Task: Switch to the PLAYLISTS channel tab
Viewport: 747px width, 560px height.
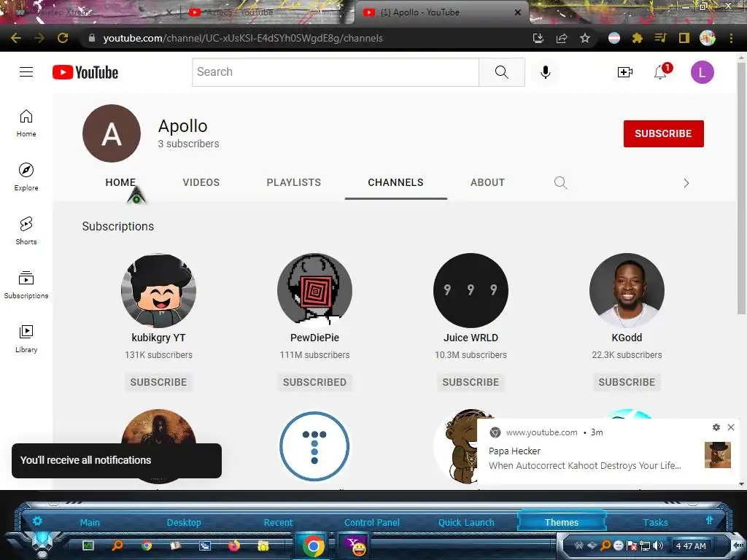Action: tap(293, 182)
